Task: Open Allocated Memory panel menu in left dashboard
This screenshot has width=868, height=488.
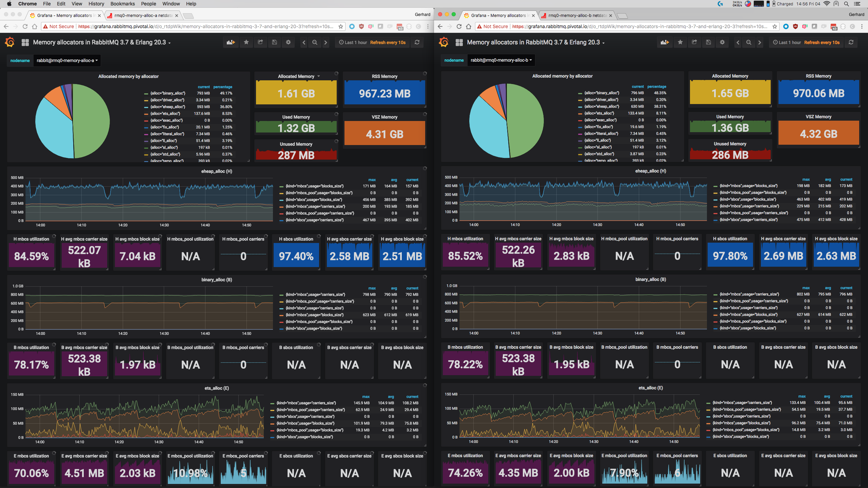Action: coord(299,76)
